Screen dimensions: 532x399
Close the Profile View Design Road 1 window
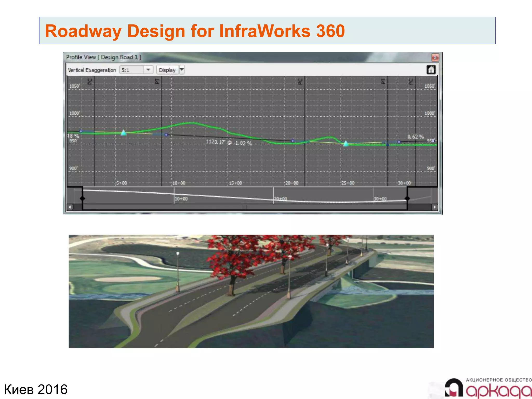(x=435, y=57)
